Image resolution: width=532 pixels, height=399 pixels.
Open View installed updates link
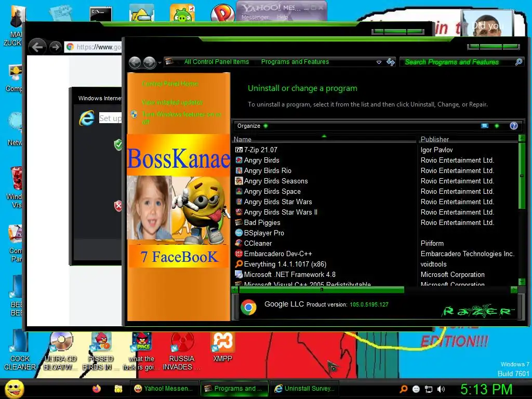172,102
